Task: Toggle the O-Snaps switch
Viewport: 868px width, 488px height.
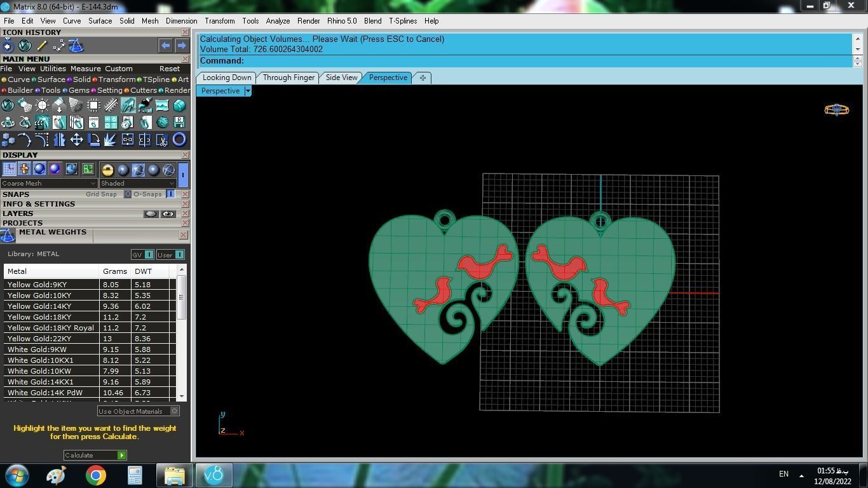Action: point(170,194)
